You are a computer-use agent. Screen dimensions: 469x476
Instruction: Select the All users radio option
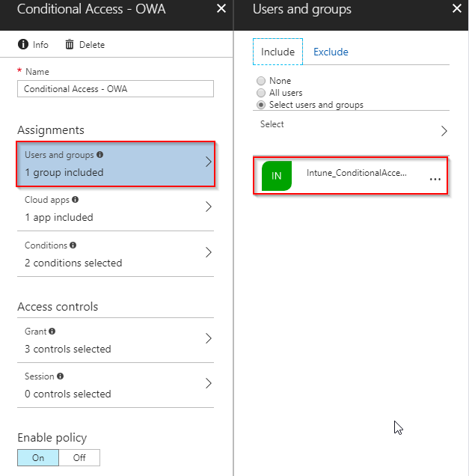(261, 93)
